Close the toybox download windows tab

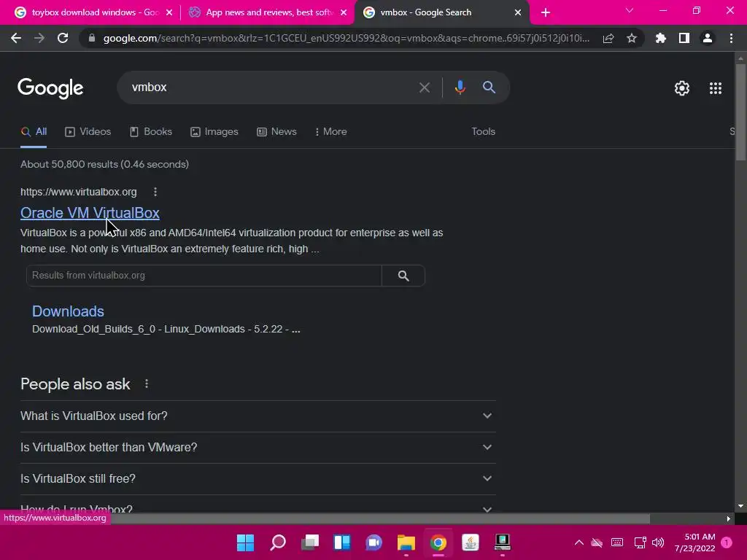tap(169, 13)
